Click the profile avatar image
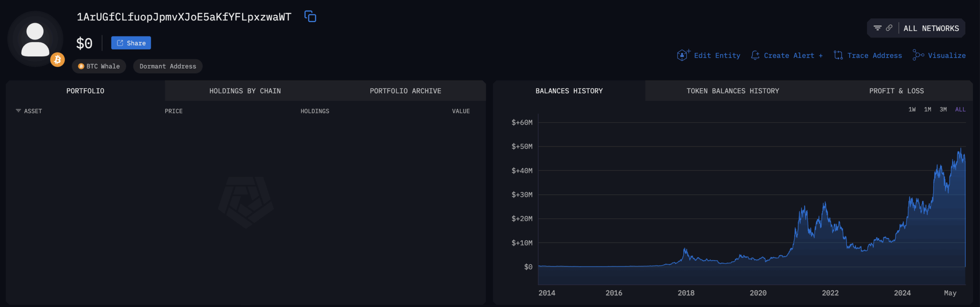The width and height of the screenshot is (980, 307). (35, 39)
